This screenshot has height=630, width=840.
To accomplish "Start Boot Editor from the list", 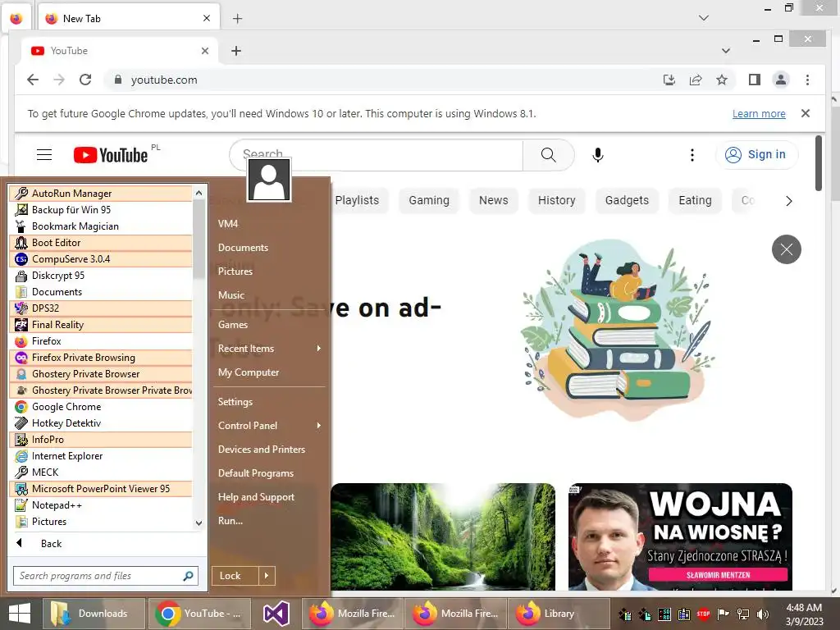I will coord(101,243).
